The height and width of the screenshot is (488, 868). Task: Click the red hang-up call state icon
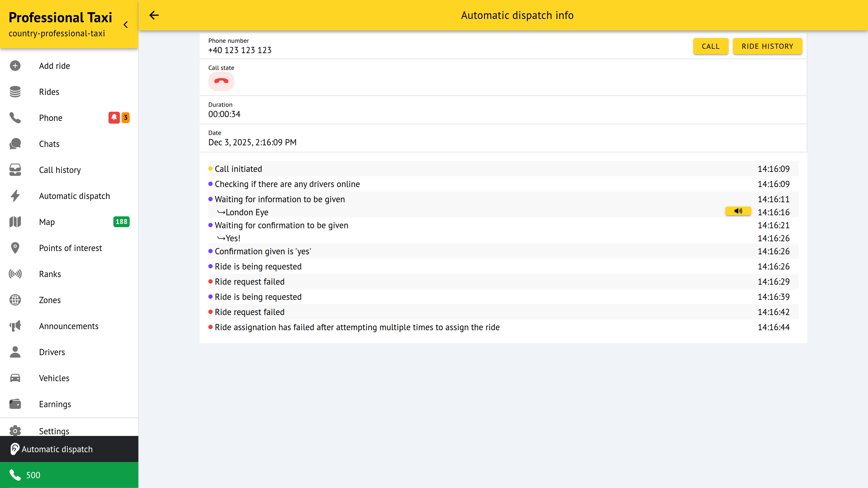[x=221, y=81]
